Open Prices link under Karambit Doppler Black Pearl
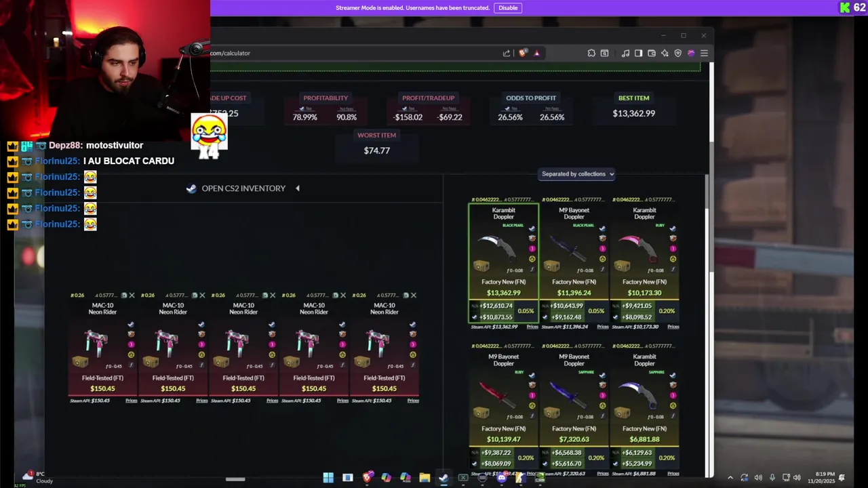The height and width of the screenshot is (488, 868). [x=532, y=327]
